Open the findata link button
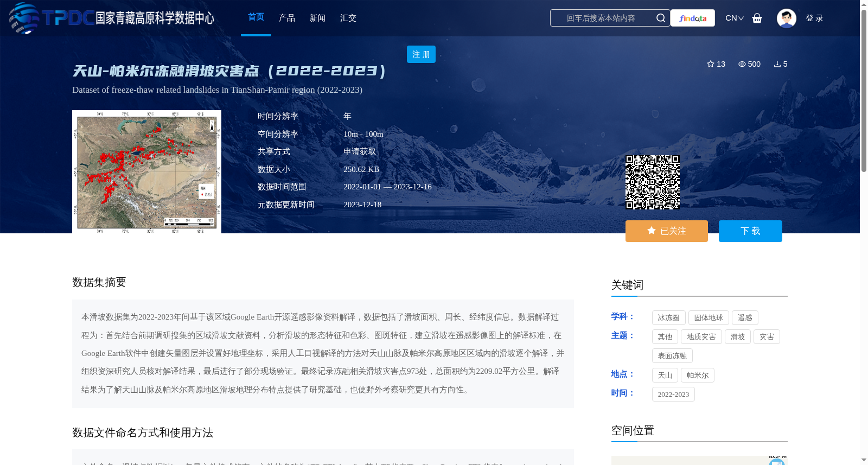The width and height of the screenshot is (868, 465). (x=693, y=18)
